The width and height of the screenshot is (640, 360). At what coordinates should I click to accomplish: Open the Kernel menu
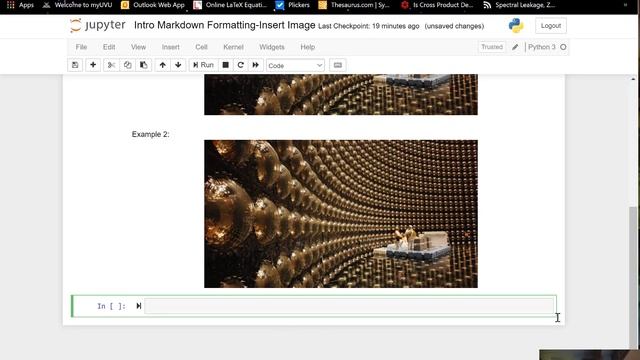233,47
